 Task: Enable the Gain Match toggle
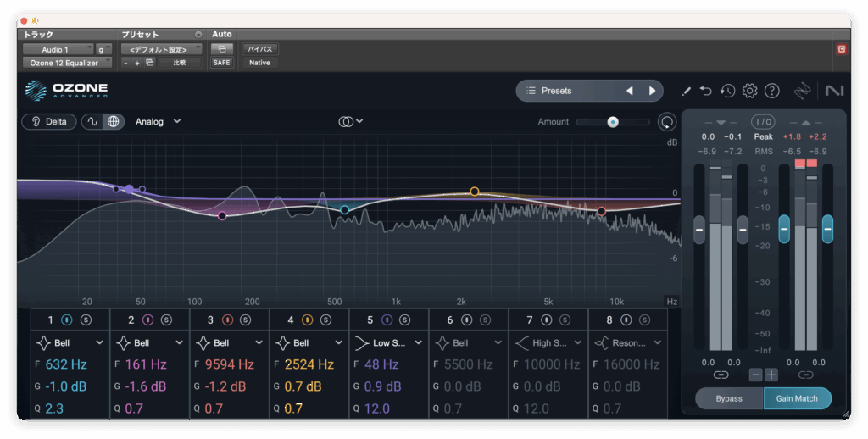[797, 398]
